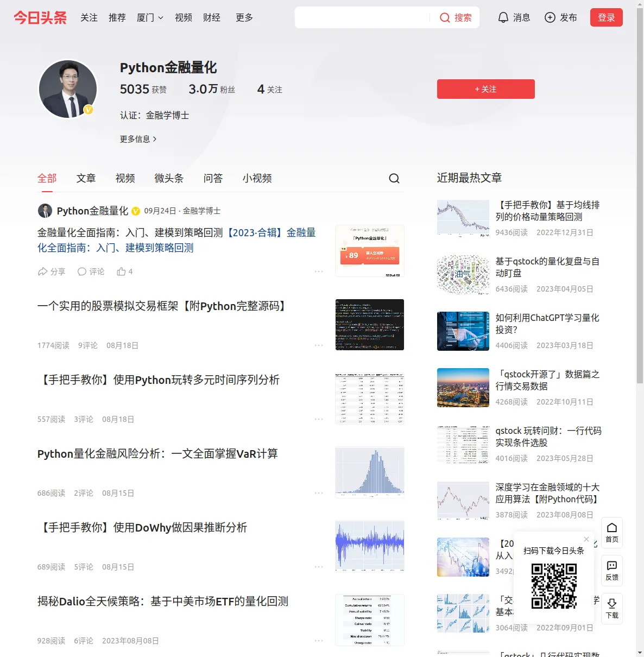Open hot article 如何利用ChatGPT学习量化投资
Screen dimensions: 644x657
548,324
